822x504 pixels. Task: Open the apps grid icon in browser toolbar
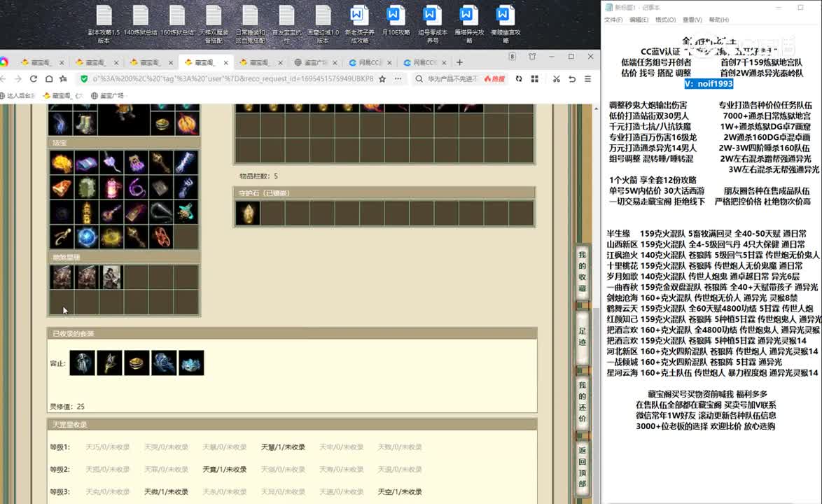point(535,78)
